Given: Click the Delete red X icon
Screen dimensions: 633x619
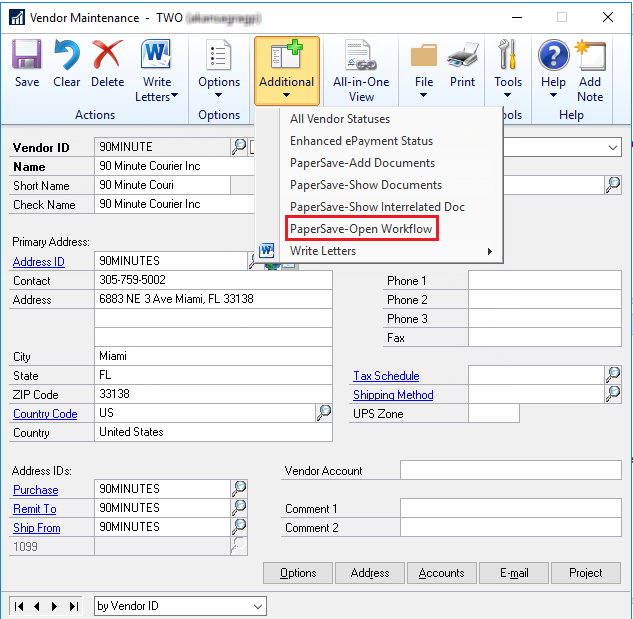Looking at the screenshot, I should pyautogui.click(x=107, y=63).
